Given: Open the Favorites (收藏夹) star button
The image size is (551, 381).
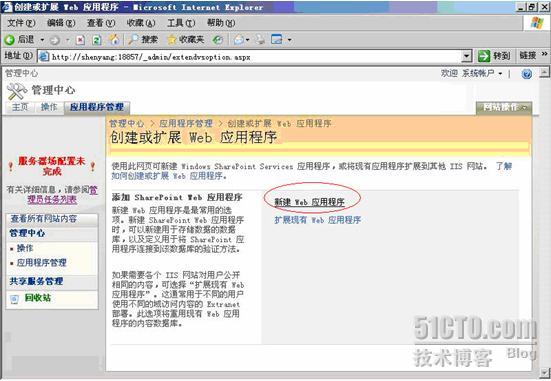Looking at the screenshot, I should [185, 40].
